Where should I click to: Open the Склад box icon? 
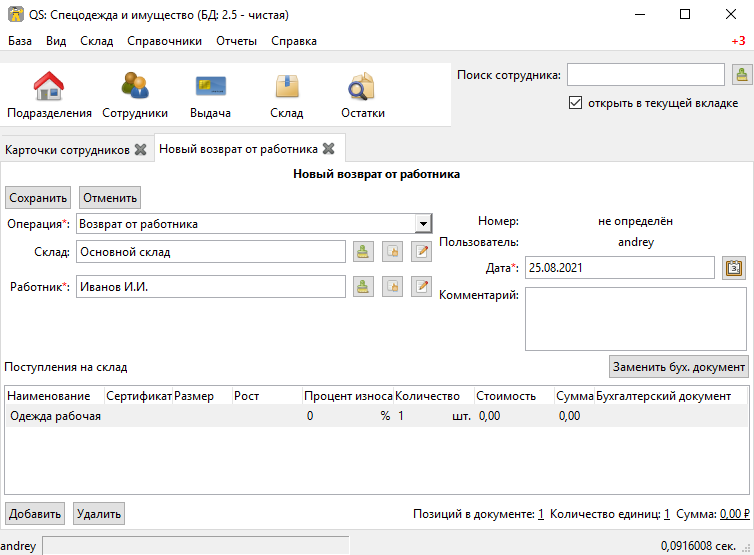287,86
